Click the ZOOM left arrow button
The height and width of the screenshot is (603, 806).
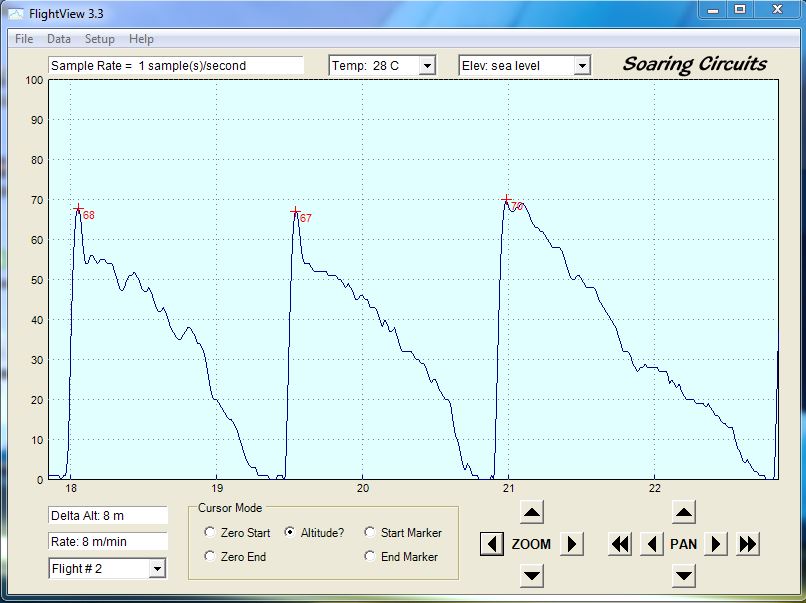coord(492,544)
